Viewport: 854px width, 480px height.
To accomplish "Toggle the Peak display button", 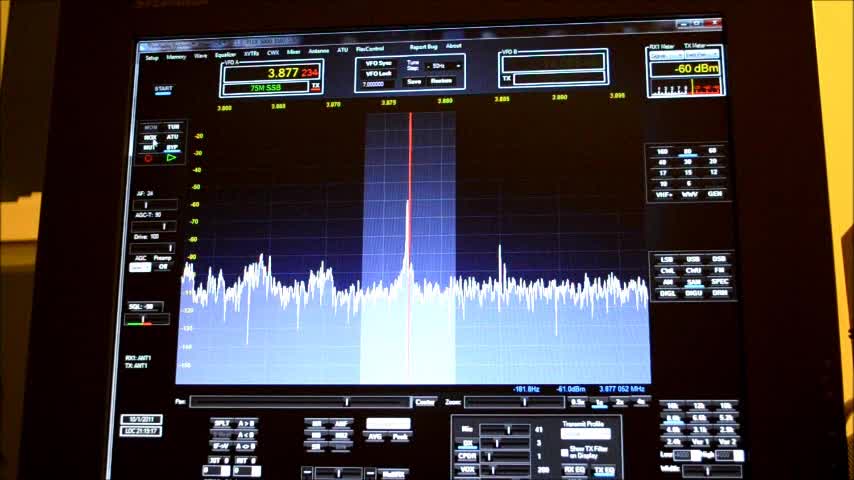I will click(400, 437).
